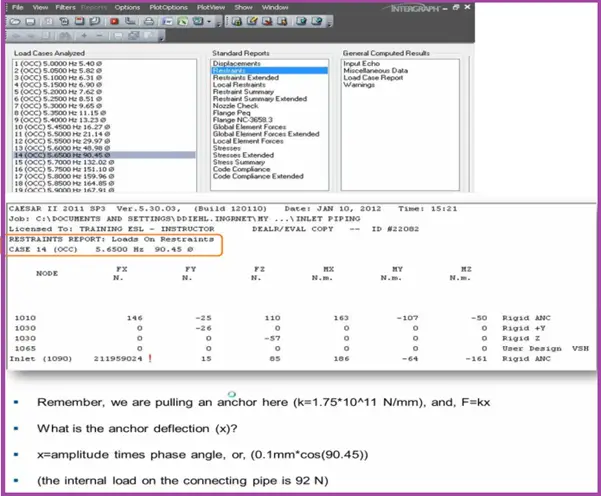The width and height of the screenshot is (601, 496).
Task: Select highlighted load case 14 (OCC) 5.6500 Hz
Action: pyautogui.click(x=104, y=155)
